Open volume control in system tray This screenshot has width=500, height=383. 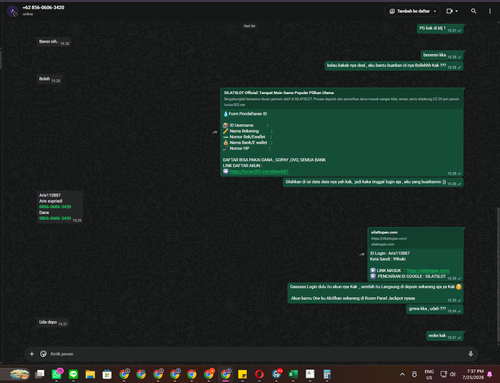(x=453, y=374)
